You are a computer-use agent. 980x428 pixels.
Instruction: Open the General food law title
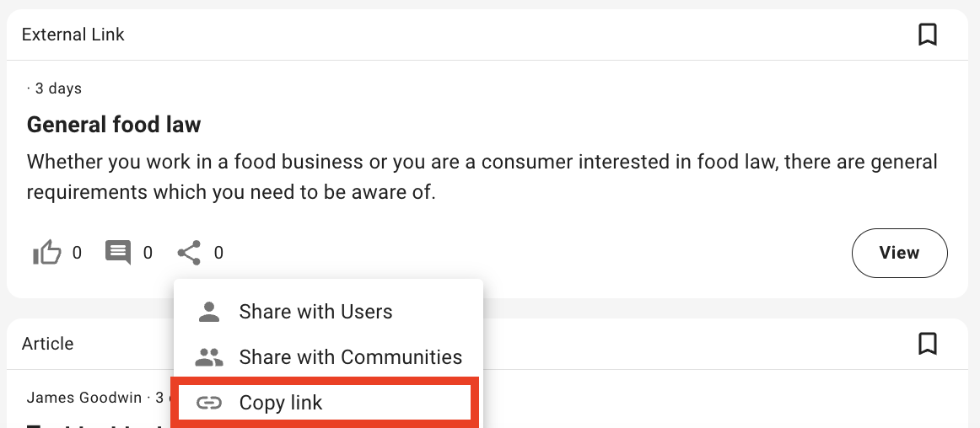114,126
